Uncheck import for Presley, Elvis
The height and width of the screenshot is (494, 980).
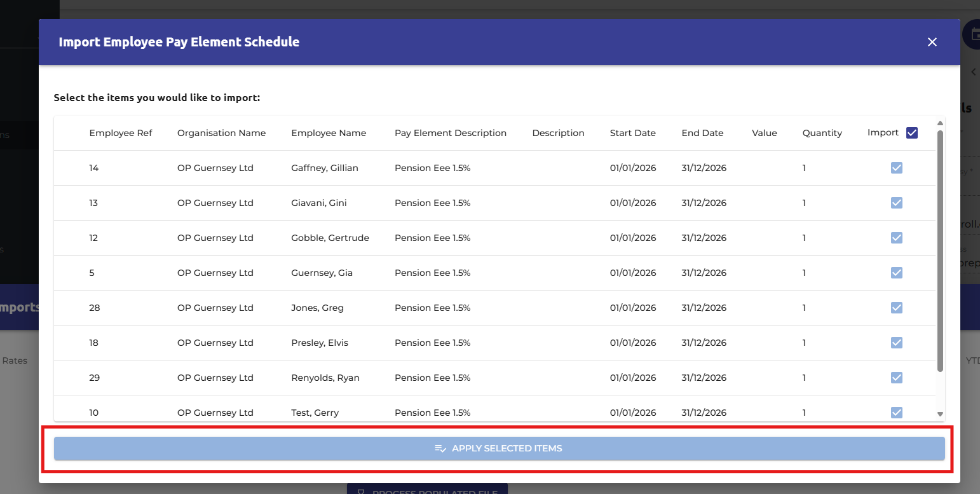point(897,343)
